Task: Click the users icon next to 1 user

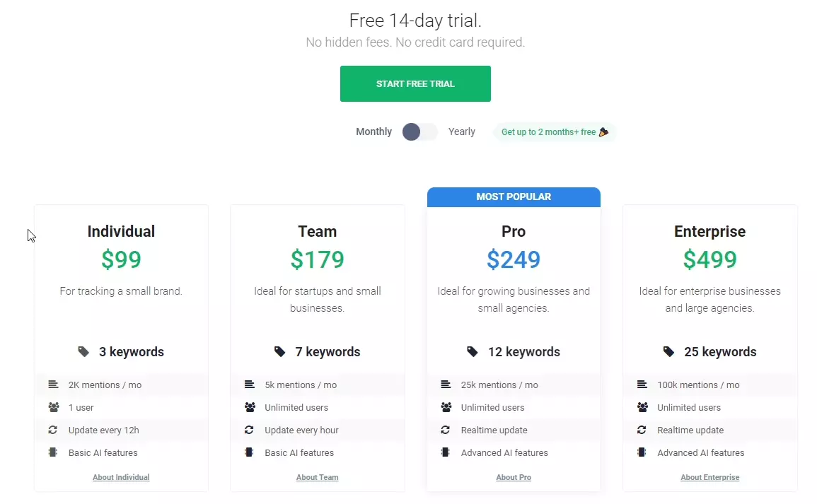Action: coord(54,407)
